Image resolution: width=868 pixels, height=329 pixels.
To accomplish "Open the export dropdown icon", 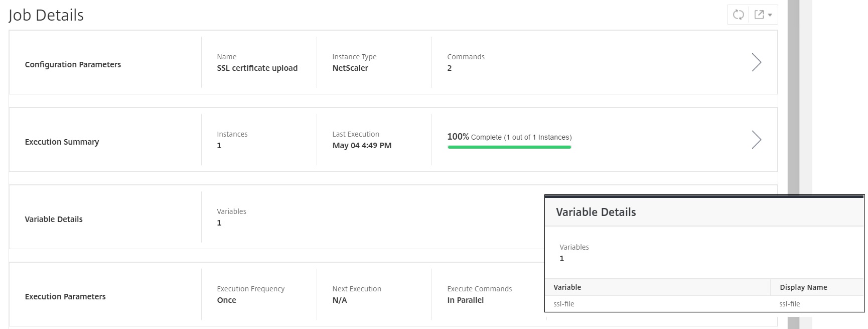I will [763, 15].
